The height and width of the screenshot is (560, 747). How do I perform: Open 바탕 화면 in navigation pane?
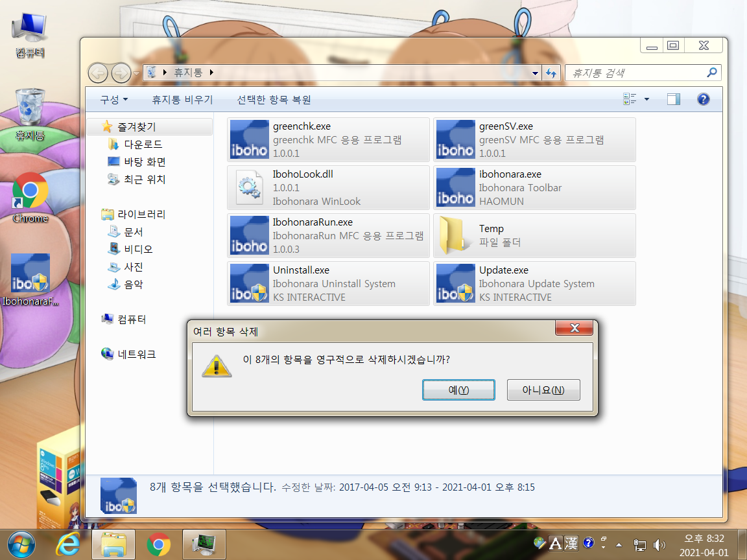click(x=145, y=162)
